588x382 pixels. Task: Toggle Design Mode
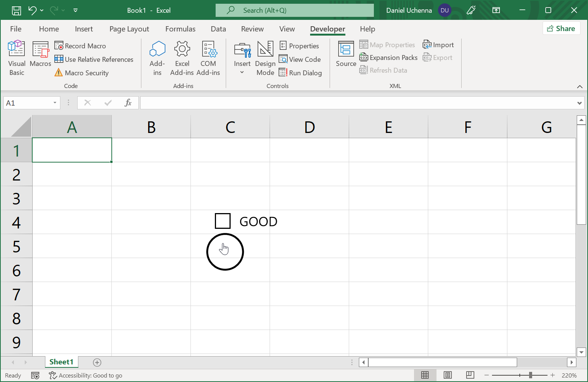click(265, 58)
